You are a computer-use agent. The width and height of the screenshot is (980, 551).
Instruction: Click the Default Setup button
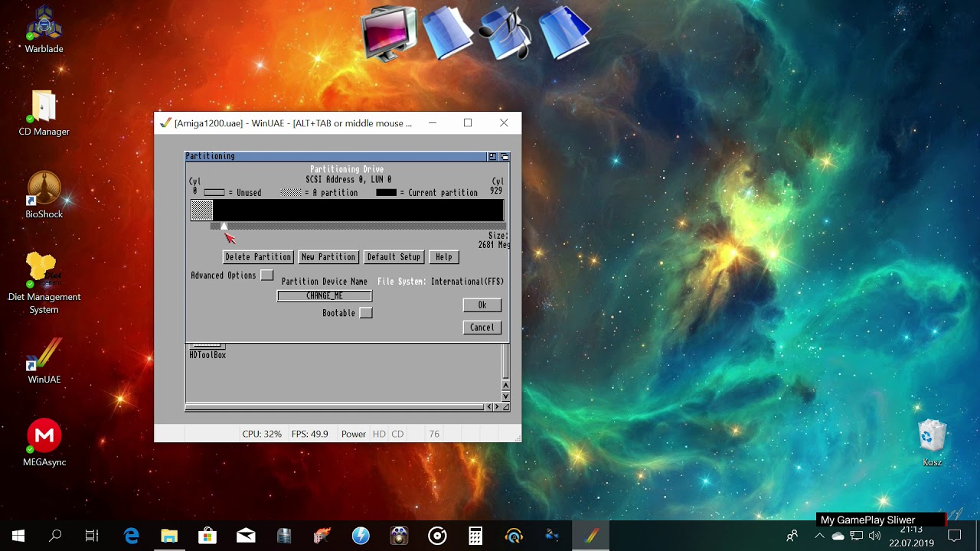pyautogui.click(x=394, y=257)
